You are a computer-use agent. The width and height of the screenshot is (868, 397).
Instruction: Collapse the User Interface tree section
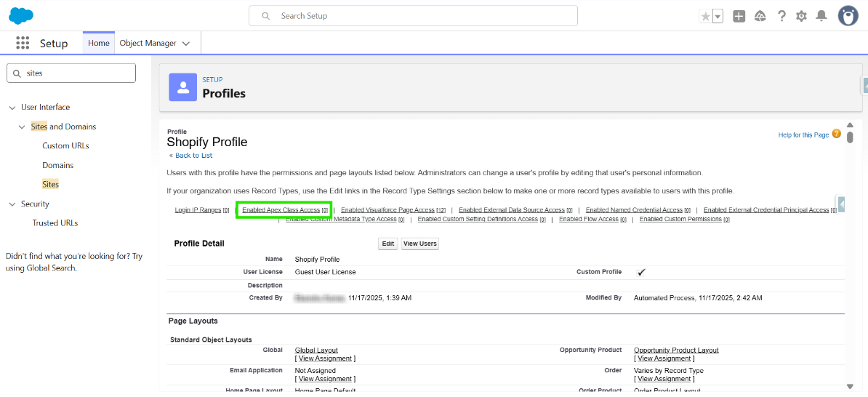click(x=12, y=108)
